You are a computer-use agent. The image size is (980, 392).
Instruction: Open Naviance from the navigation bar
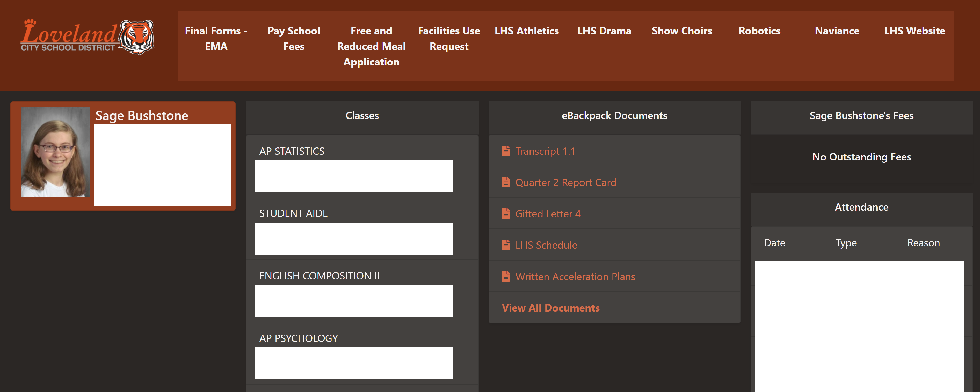[x=837, y=31]
